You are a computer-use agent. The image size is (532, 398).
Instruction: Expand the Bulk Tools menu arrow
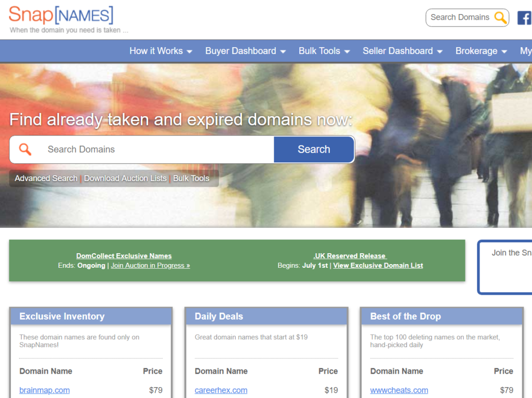tap(347, 51)
